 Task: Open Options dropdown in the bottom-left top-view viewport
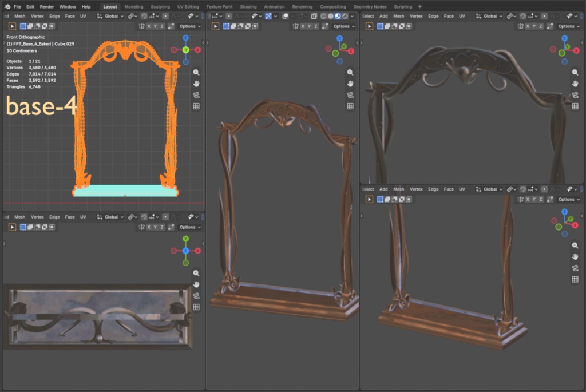pyautogui.click(x=190, y=227)
